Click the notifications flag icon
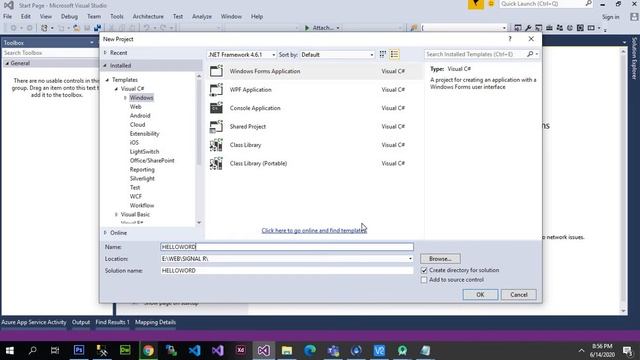This screenshot has width=640, height=360. [476, 4]
